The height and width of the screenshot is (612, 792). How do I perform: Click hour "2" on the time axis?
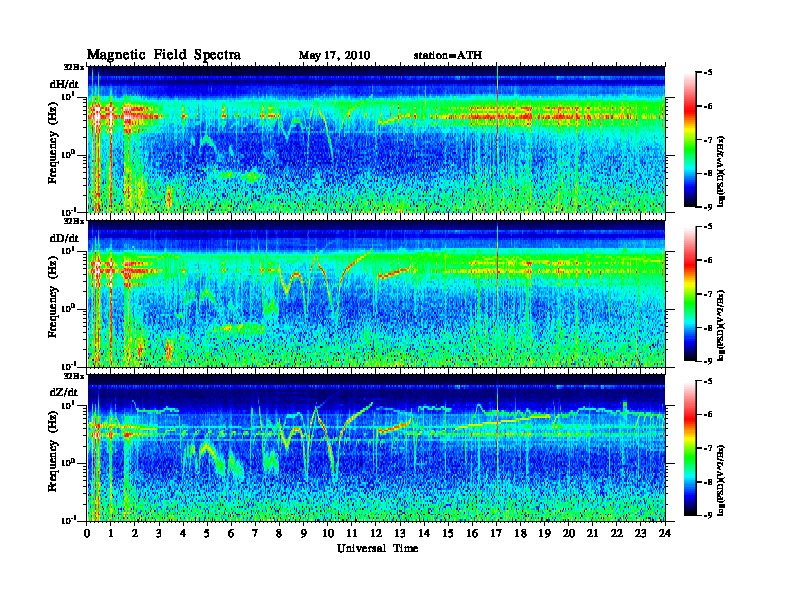coord(135,534)
